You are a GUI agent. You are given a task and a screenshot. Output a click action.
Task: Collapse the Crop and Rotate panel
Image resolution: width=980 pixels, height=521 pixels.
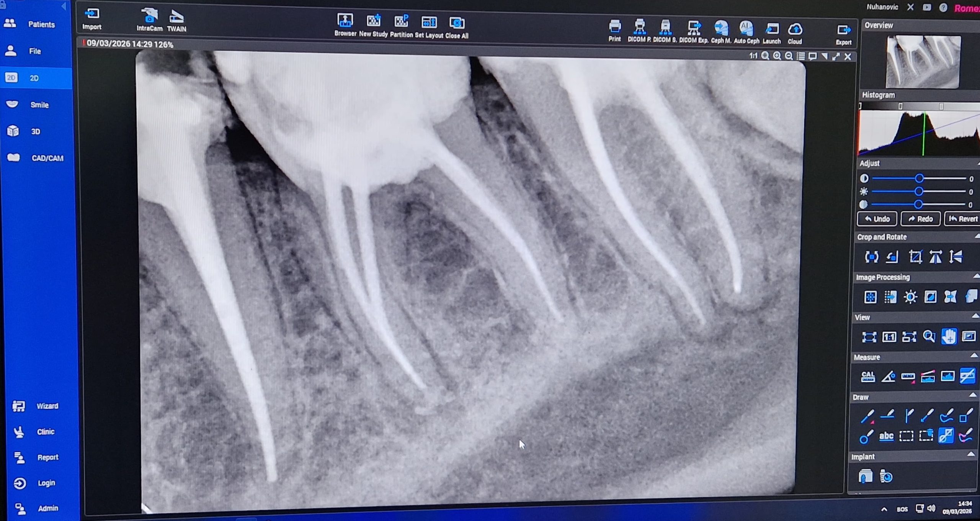tap(977, 236)
